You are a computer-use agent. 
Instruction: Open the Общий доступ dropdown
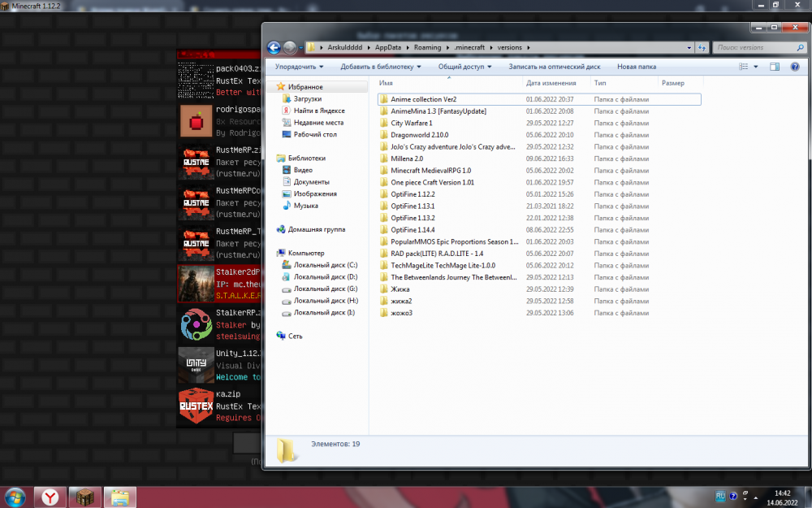click(464, 67)
